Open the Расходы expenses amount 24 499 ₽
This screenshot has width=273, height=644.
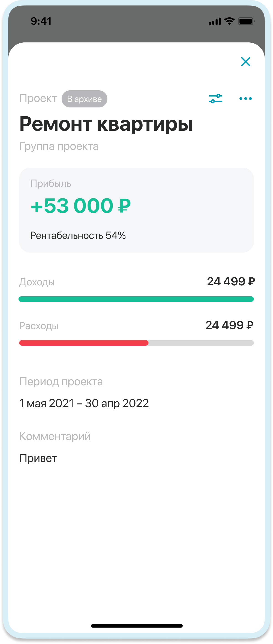pyautogui.click(x=229, y=325)
